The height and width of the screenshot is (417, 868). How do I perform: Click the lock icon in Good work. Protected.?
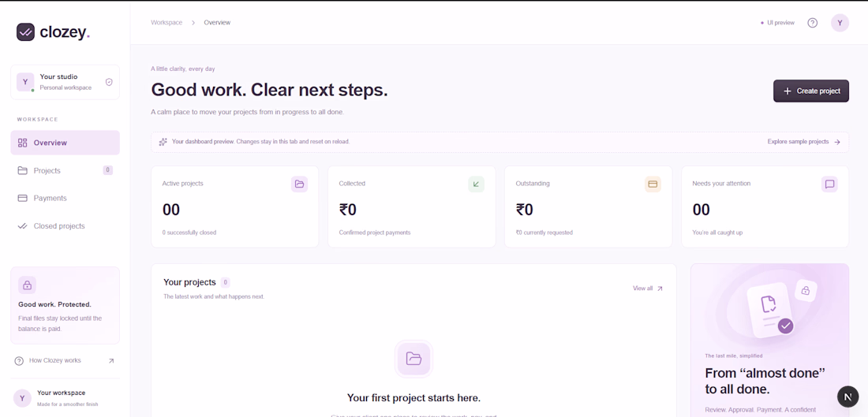[x=27, y=285]
